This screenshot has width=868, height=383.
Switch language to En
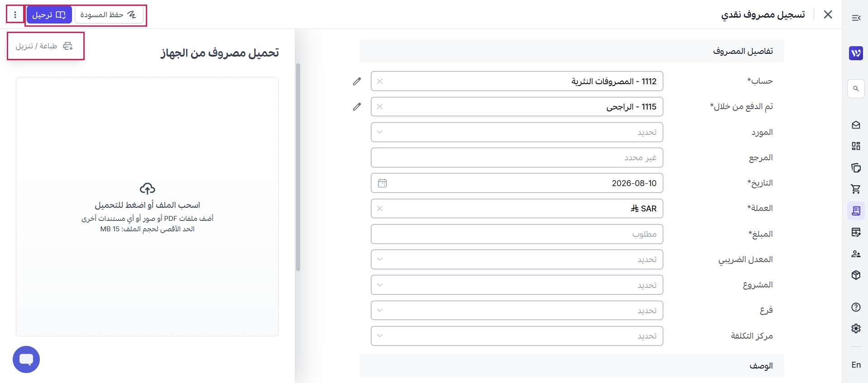[x=856, y=365]
